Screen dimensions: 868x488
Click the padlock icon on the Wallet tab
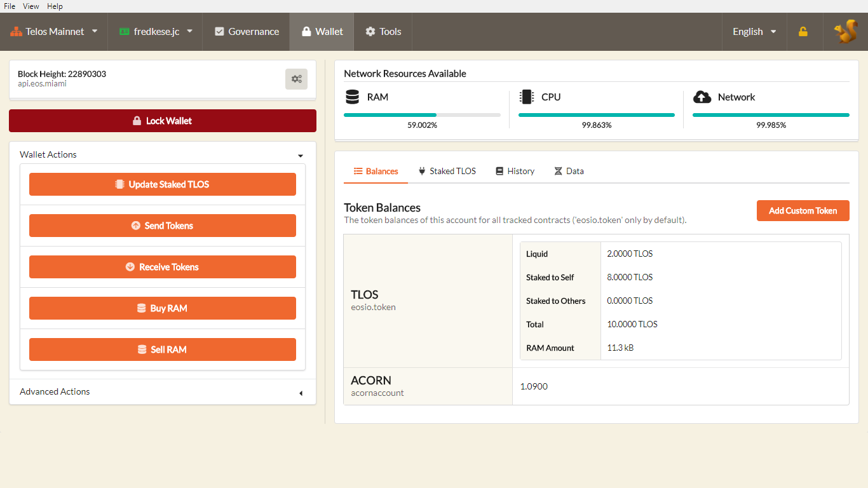[x=306, y=31]
